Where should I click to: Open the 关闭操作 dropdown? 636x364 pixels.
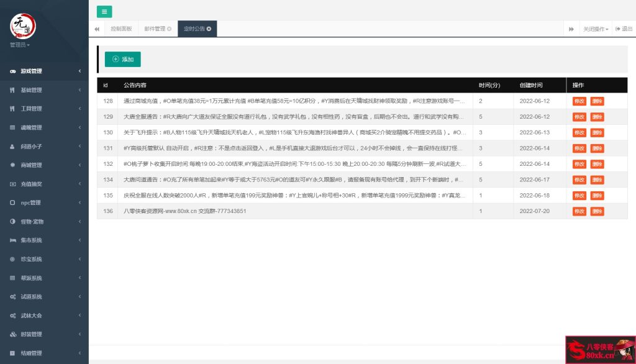click(596, 29)
